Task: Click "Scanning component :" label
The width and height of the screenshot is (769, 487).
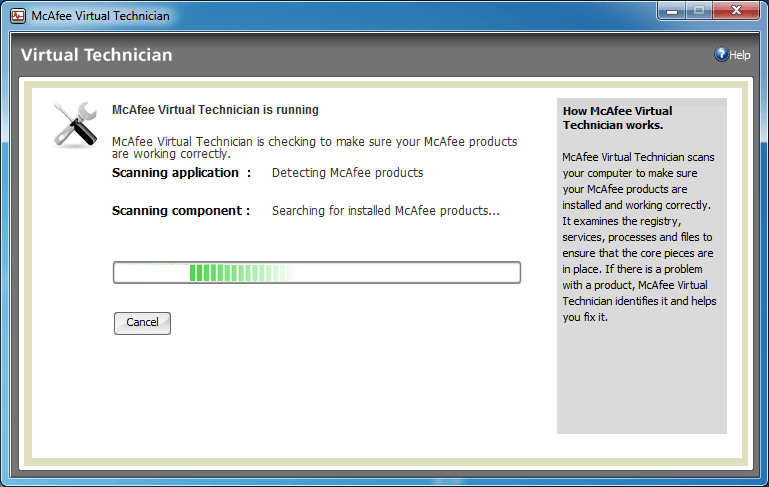Action: pyautogui.click(x=181, y=210)
